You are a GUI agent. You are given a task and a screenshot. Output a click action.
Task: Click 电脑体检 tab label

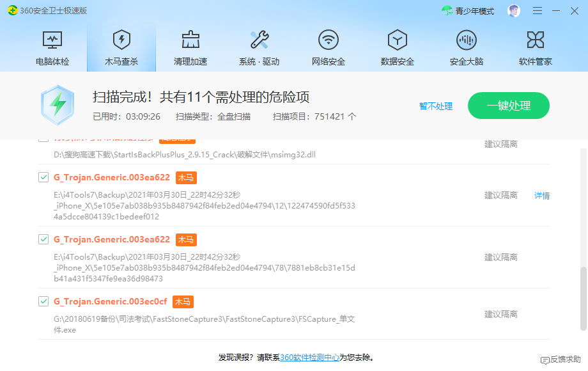click(52, 61)
